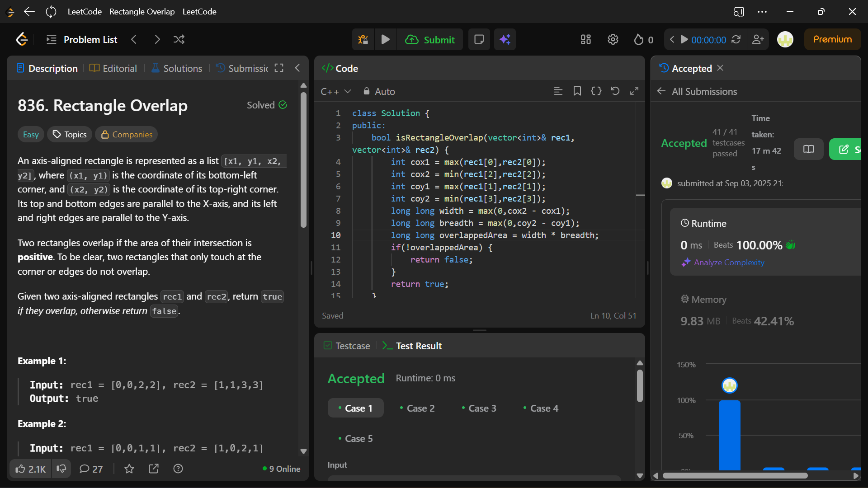Click the AI sparkle assistant icon
Image resolution: width=868 pixels, height=488 pixels.
click(x=505, y=40)
